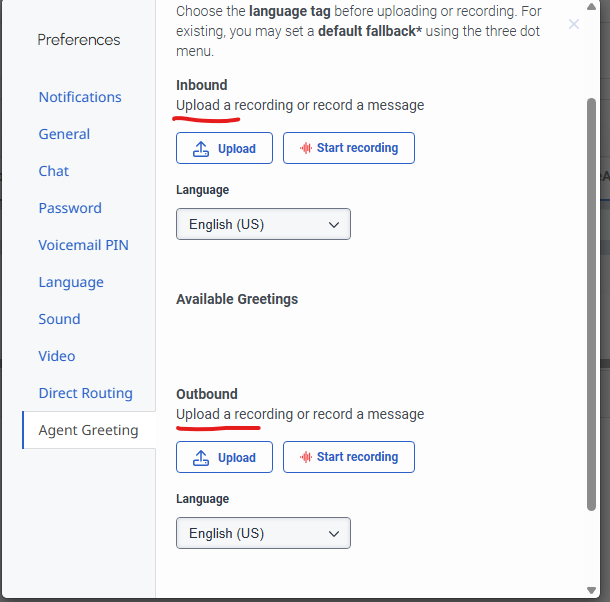Click the vertical scrollbar in the greeting panel
The height and width of the screenshot is (602, 610).
click(590, 300)
